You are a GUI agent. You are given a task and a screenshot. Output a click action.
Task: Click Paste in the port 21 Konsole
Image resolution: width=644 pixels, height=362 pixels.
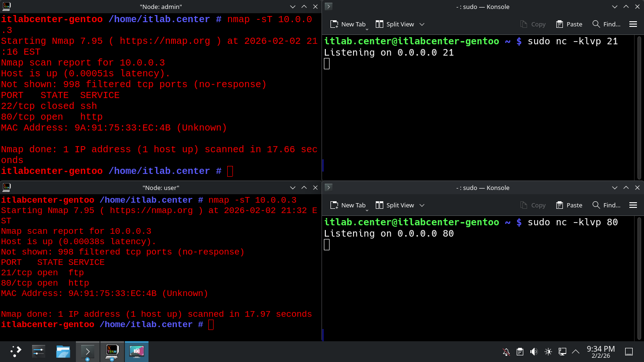tap(569, 24)
